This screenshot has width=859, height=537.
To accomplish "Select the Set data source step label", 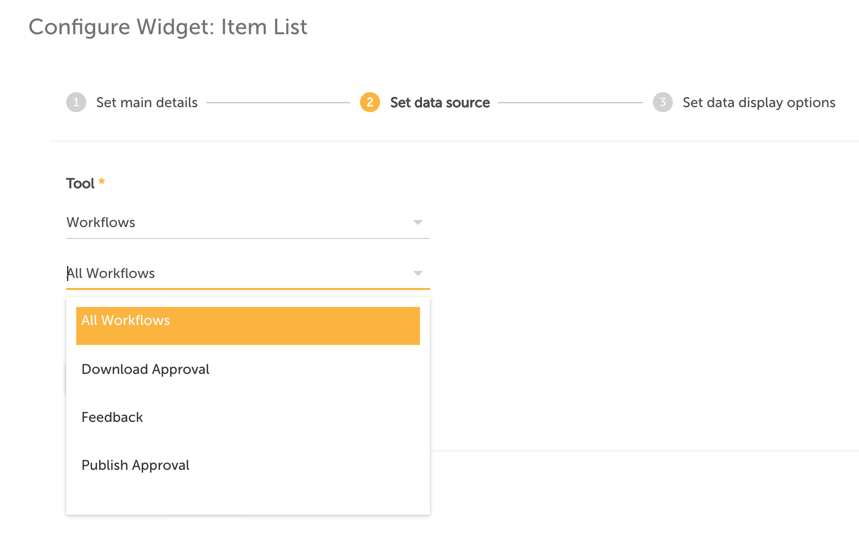I will pyautogui.click(x=440, y=102).
